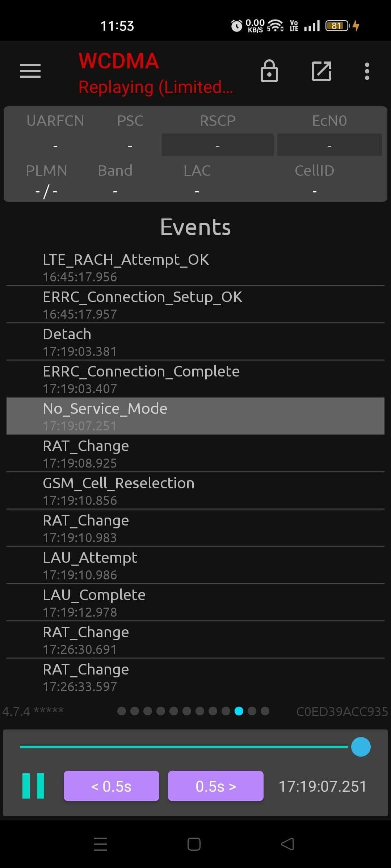Pause the log replay
391x868 pixels.
pos(33,786)
